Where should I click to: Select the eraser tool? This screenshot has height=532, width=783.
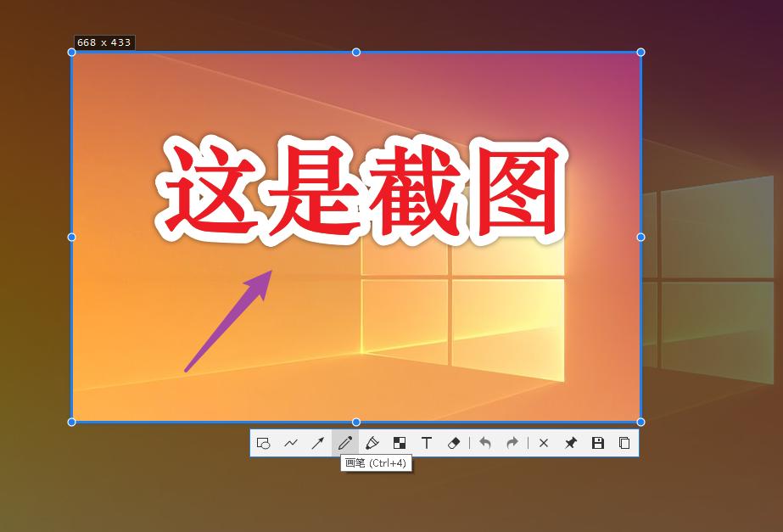click(454, 442)
